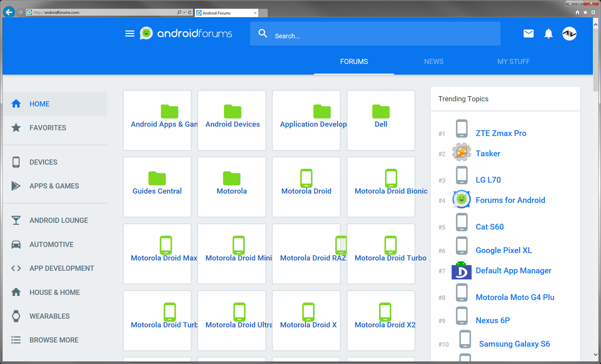The width and height of the screenshot is (601, 364).
Task: Switch to the NEWS tab
Action: coord(434,61)
